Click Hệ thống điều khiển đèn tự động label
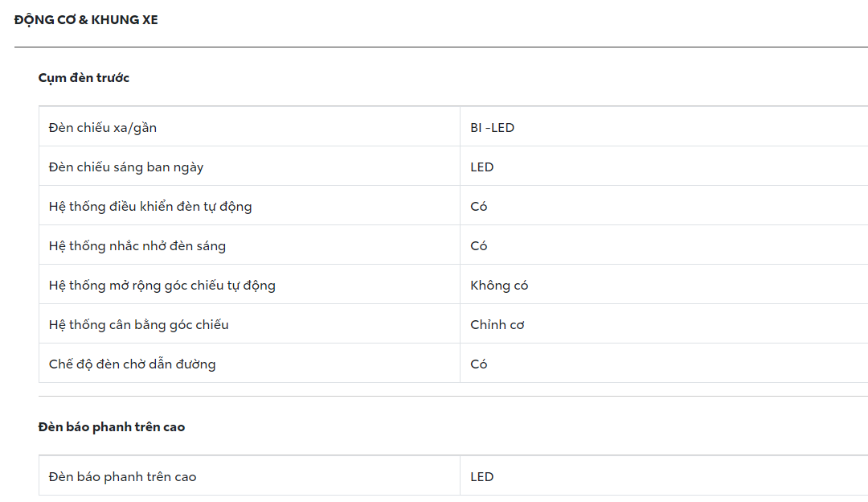Image resolution: width=868 pixels, height=502 pixels. pos(149,206)
